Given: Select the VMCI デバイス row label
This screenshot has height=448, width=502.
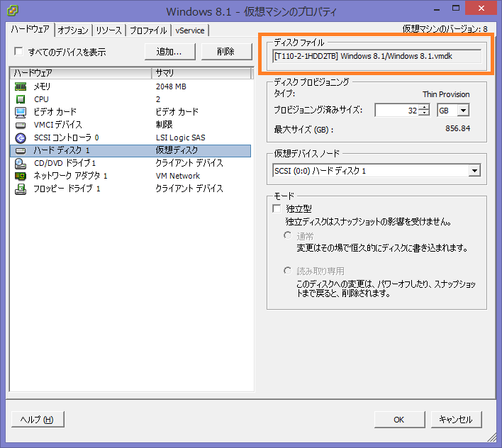Looking at the screenshot, I should tap(58, 125).
